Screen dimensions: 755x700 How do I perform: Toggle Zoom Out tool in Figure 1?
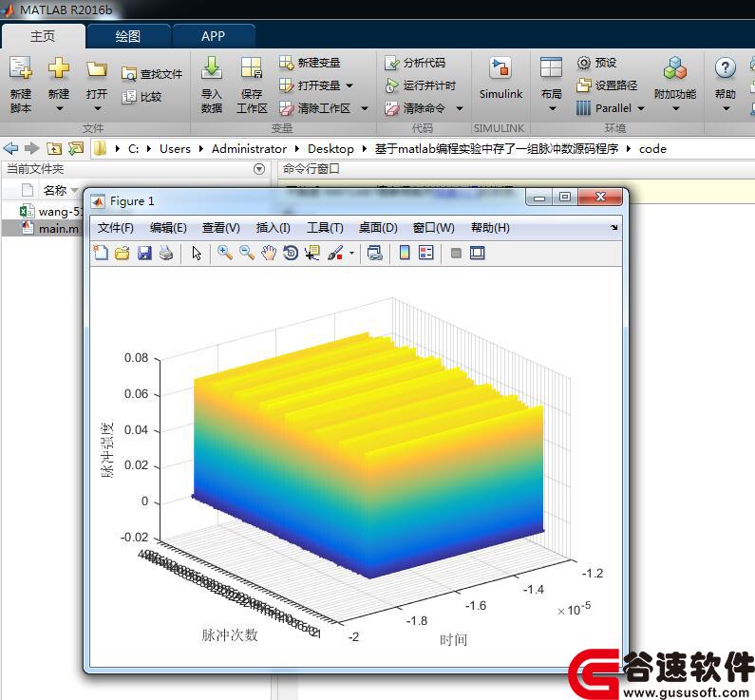click(x=247, y=253)
